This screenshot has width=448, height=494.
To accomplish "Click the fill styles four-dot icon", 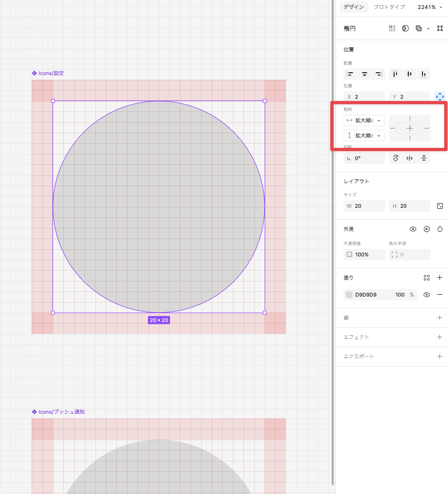I will click(427, 278).
